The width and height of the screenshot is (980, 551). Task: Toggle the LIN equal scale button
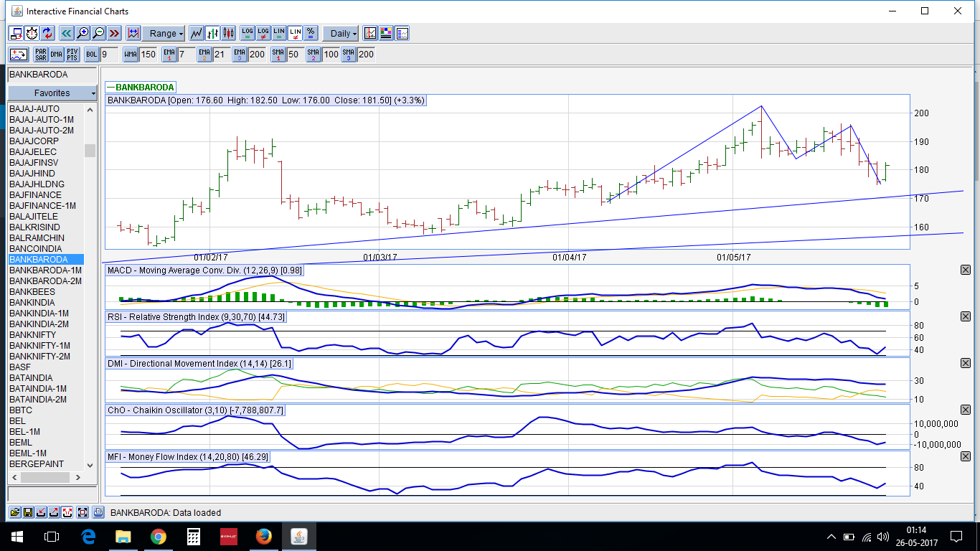click(279, 33)
